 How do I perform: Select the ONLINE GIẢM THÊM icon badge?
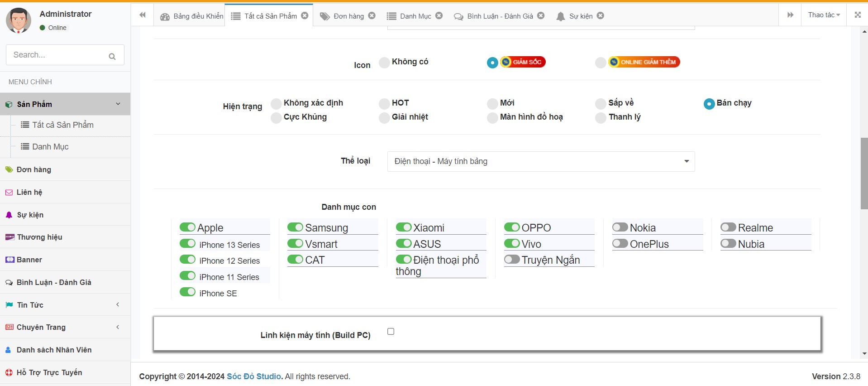(644, 62)
